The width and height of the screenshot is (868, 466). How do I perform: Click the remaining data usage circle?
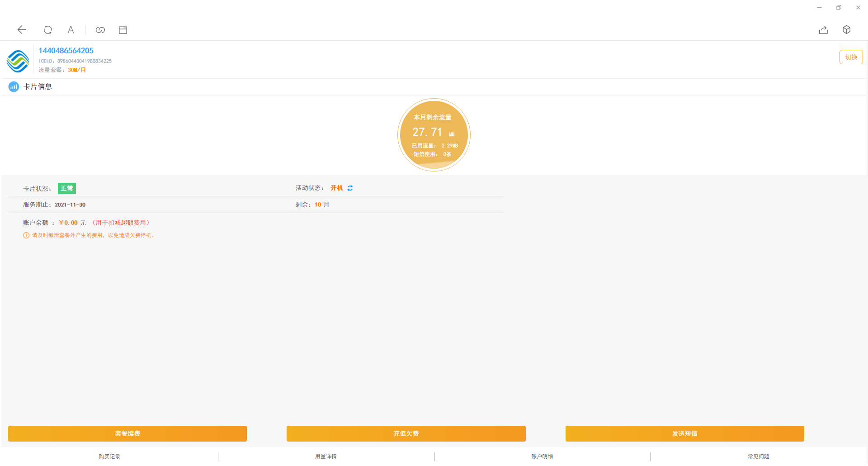[x=434, y=135]
